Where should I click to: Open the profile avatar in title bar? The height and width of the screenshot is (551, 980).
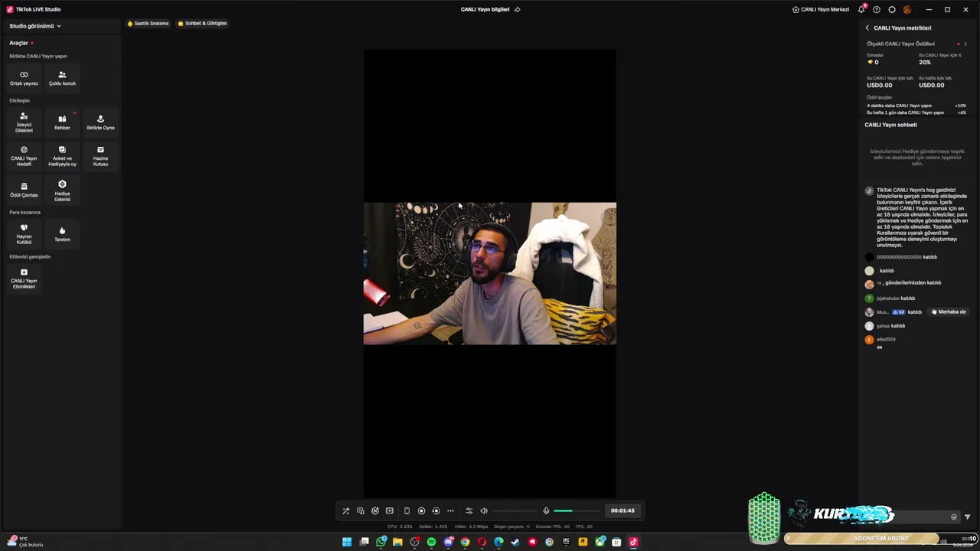[x=907, y=9]
